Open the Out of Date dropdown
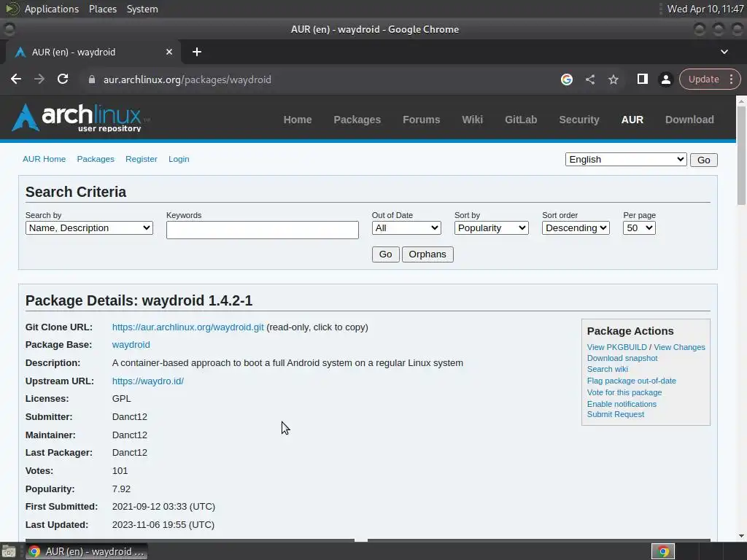747x560 pixels. click(x=406, y=228)
